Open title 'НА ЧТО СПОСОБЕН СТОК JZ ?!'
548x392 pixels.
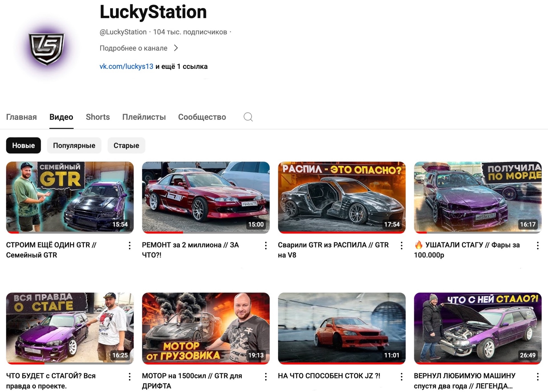click(329, 376)
